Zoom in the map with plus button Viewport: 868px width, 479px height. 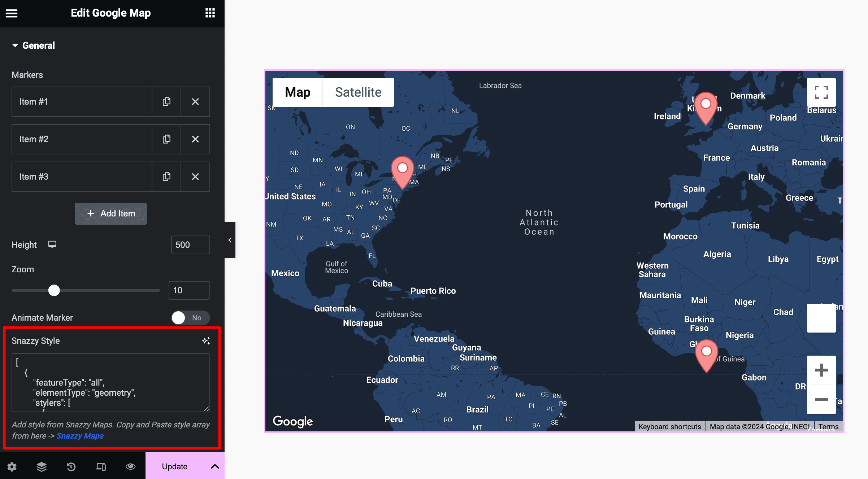point(821,370)
